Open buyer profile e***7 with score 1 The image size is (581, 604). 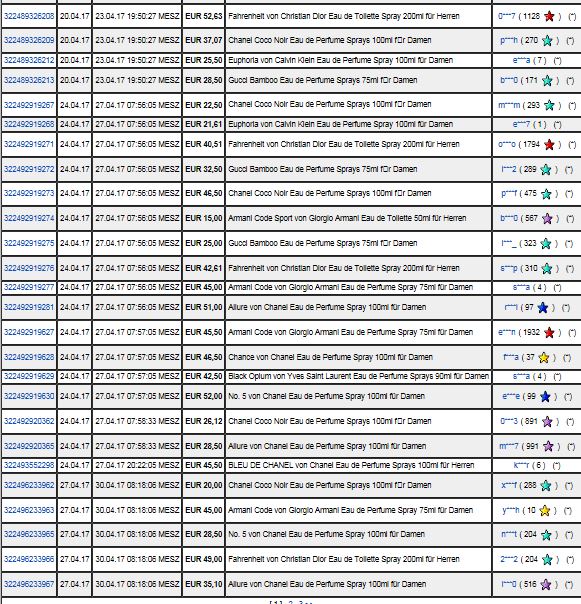coord(521,124)
